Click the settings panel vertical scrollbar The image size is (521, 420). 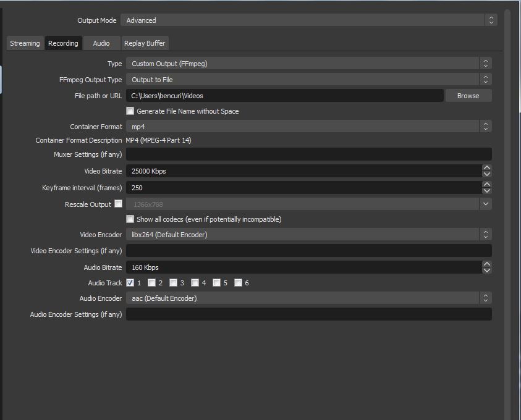pos(507,214)
